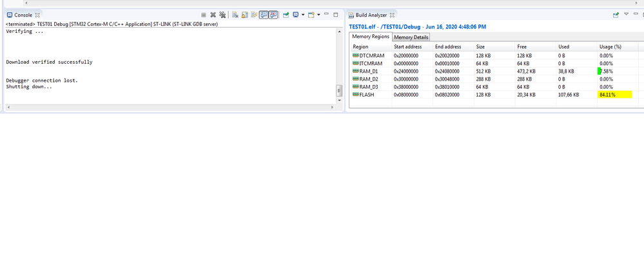Click the 'Debugger connection lost.' console line
This screenshot has width=644, height=266.
coord(42,81)
